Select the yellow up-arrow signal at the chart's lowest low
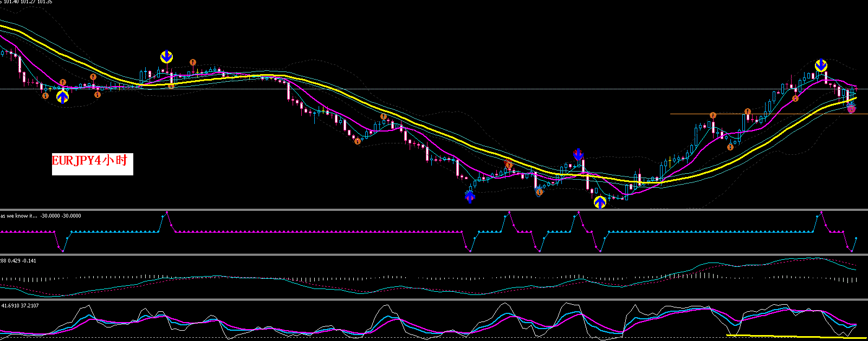 (x=600, y=202)
